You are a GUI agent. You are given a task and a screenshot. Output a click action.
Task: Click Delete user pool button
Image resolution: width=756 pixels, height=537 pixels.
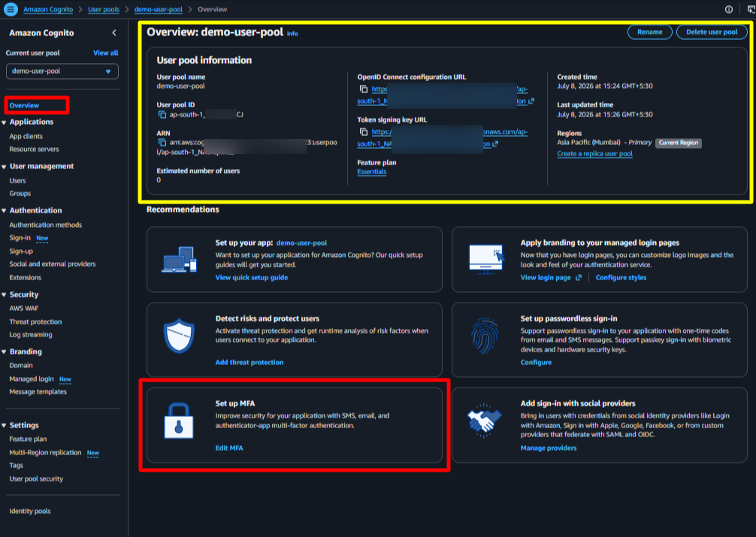tap(712, 32)
